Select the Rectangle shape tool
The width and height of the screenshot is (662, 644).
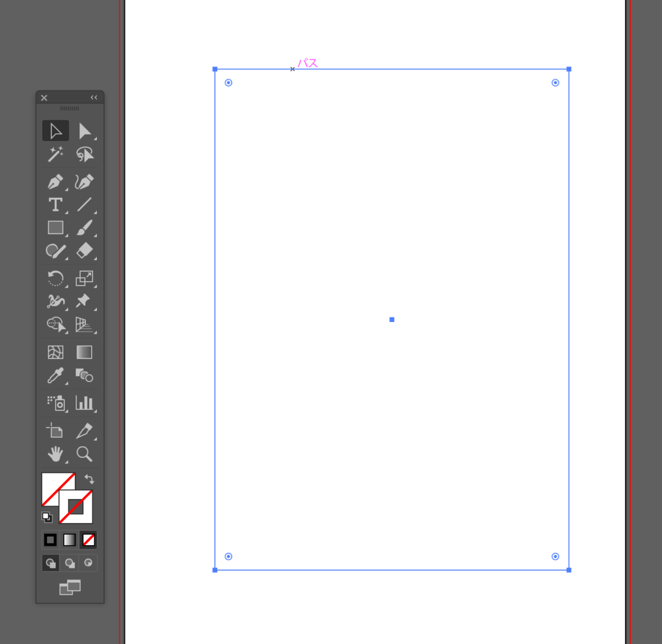56,228
